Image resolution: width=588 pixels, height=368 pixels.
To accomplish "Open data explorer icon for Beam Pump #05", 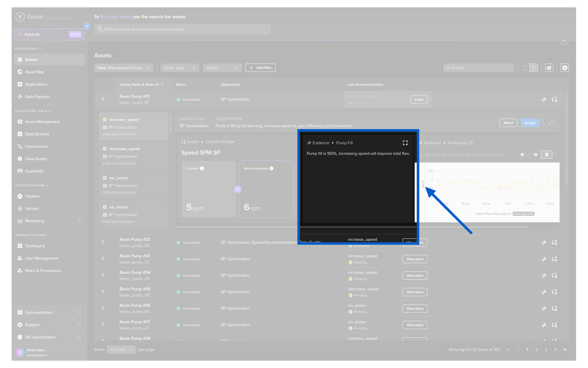I will [544, 292].
